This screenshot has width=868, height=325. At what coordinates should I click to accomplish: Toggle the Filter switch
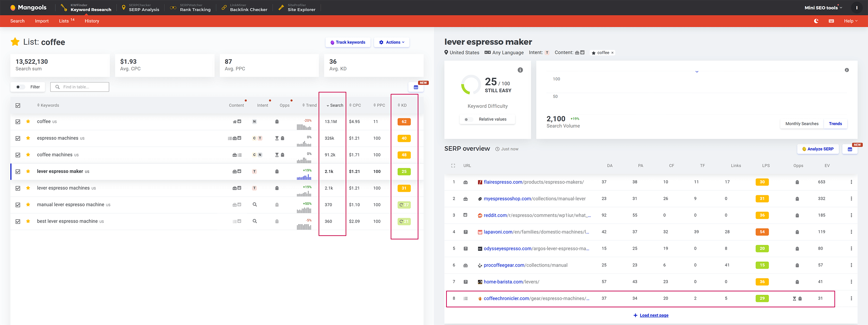click(20, 87)
